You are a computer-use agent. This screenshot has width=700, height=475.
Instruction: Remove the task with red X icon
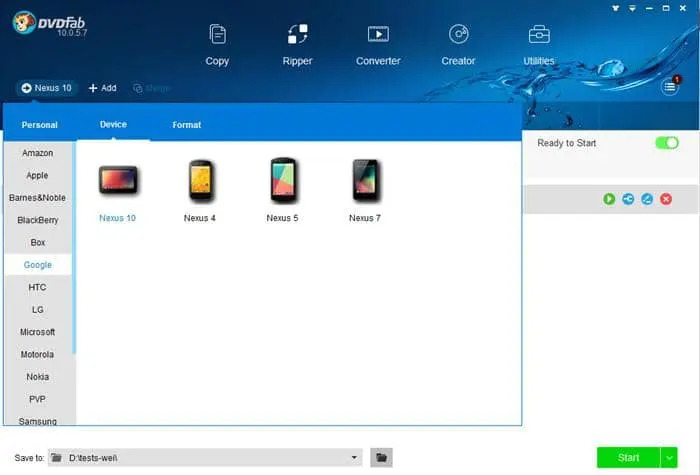666,199
